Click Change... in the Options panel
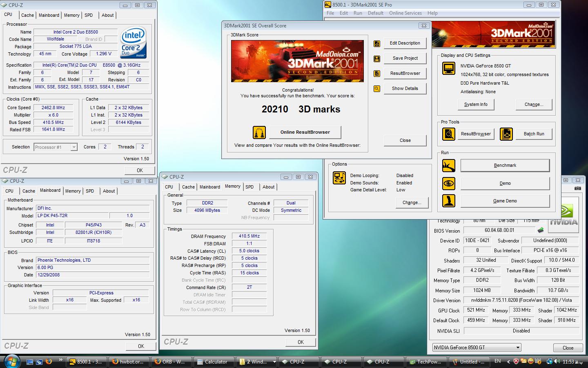 click(x=412, y=202)
